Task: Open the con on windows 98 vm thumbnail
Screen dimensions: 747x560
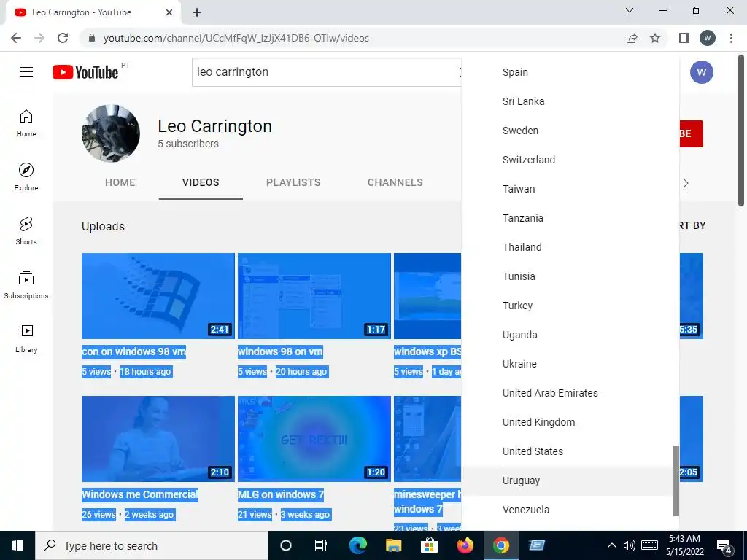Action: (x=158, y=296)
